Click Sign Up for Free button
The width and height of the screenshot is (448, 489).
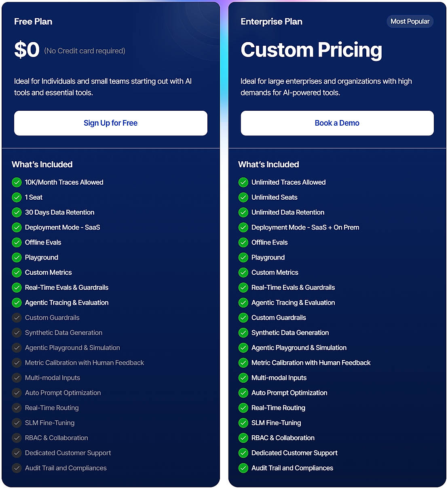click(x=110, y=123)
